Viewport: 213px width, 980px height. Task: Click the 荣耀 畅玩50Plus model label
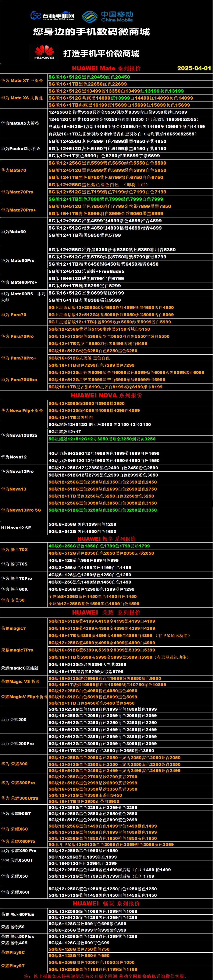[x=17, y=936]
